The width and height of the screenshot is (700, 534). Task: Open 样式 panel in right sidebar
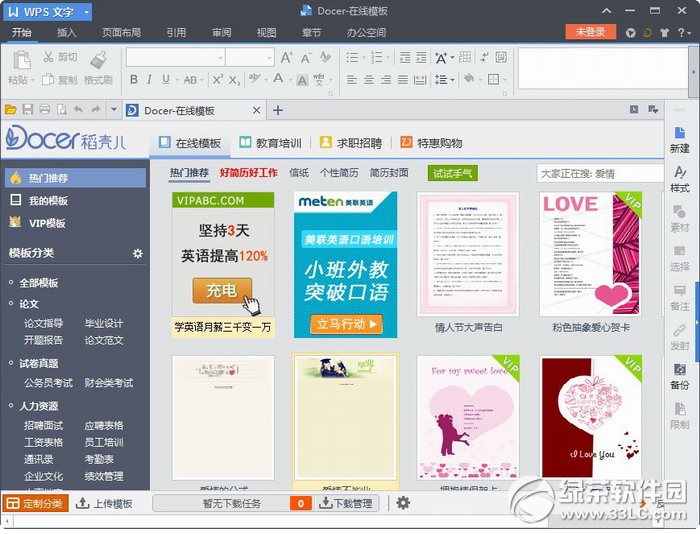(679, 179)
